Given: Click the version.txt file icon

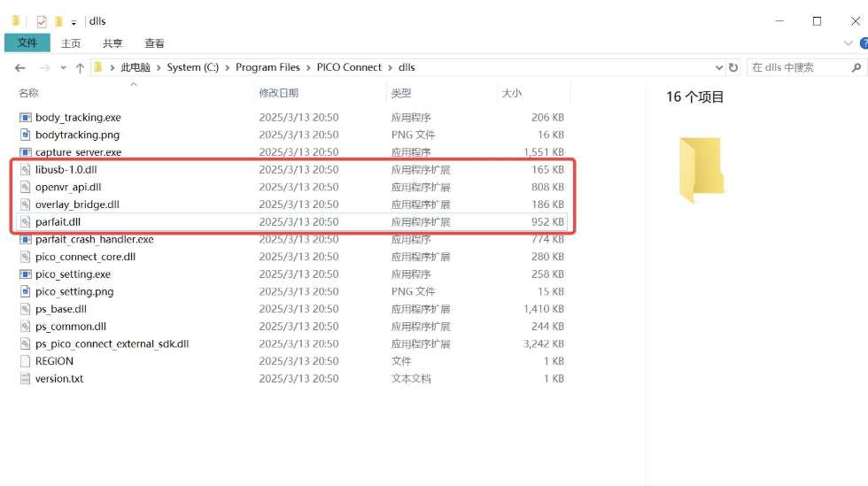Looking at the screenshot, I should 25,379.
